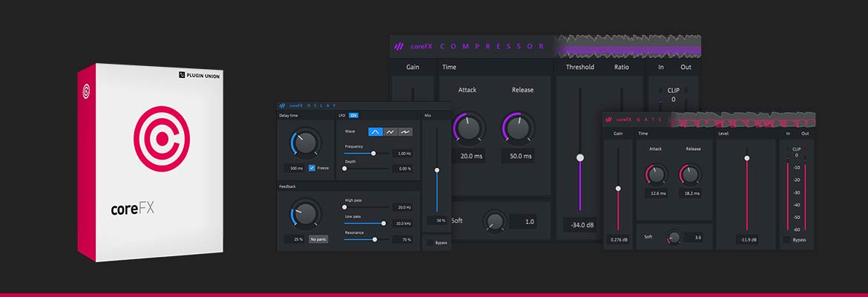Click the Gate Attack knob
This screenshot has height=297, width=868.
point(656,174)
